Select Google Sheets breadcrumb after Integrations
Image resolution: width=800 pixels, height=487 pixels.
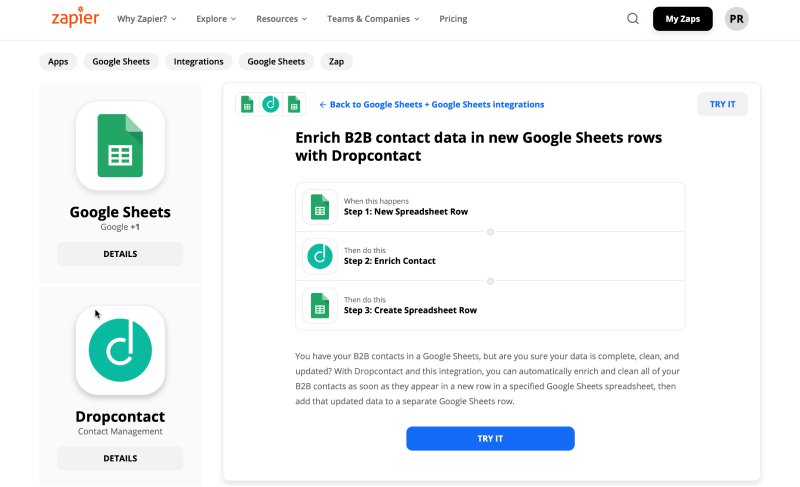[x=276, y=62]
